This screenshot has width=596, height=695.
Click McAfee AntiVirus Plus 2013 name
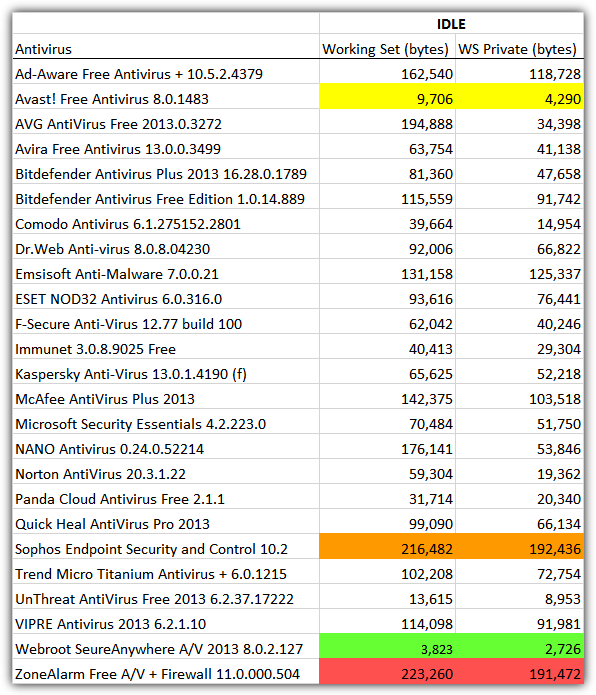pos(105,399)
